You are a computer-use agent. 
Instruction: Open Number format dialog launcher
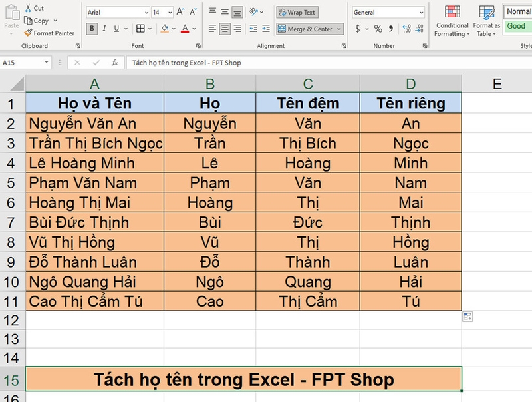425,45
